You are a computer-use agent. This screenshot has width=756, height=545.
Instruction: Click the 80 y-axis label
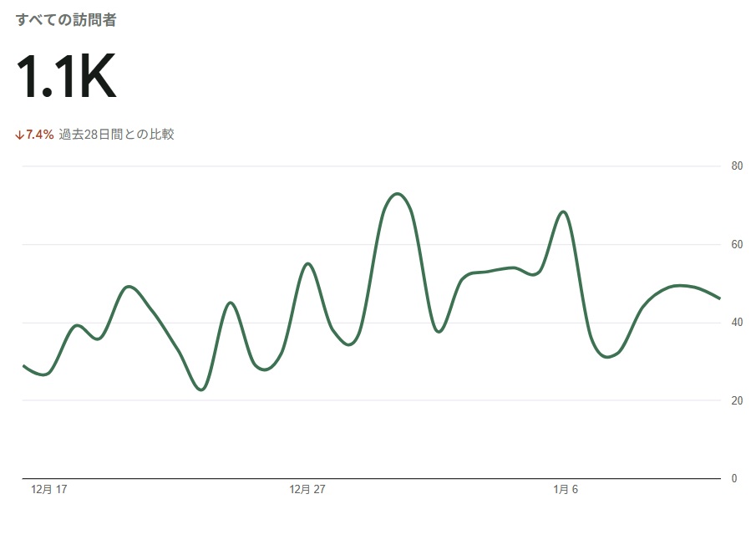pos(737,166)
